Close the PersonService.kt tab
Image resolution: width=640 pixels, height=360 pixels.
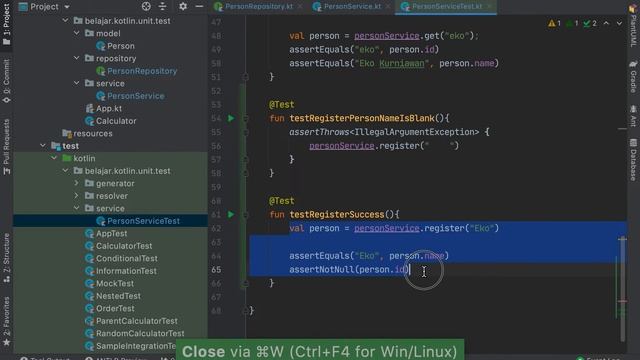(x=388, y=7)
